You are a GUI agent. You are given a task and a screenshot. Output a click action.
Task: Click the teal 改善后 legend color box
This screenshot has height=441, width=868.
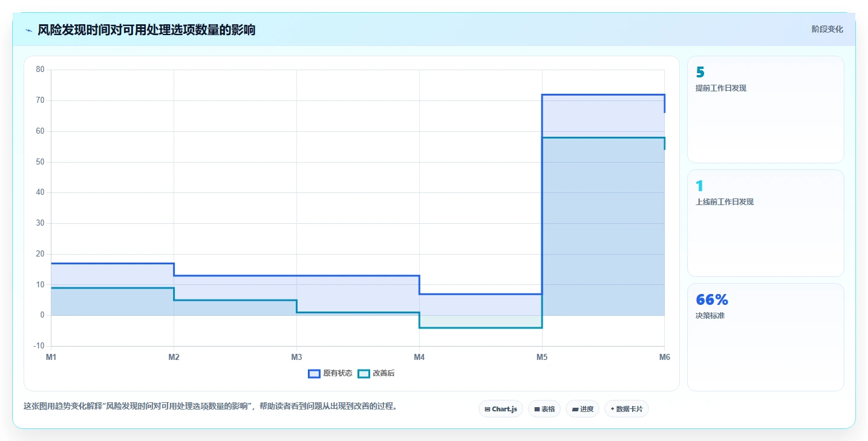click(364, 373)
